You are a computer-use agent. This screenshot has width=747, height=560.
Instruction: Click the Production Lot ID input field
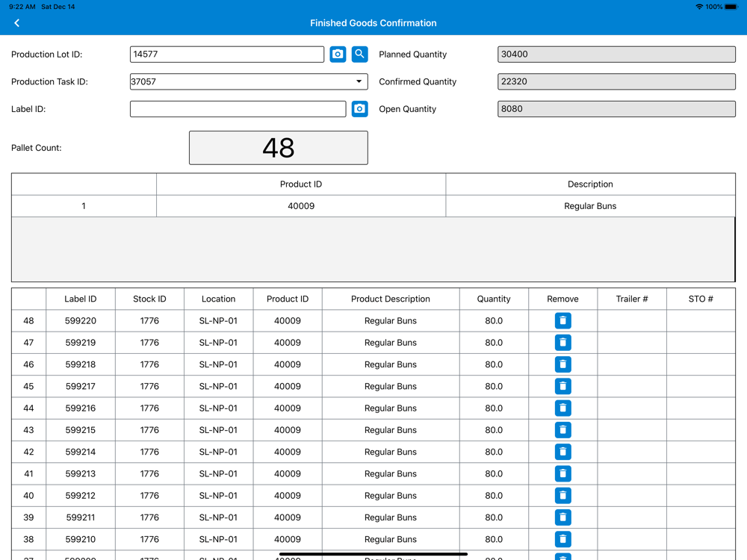226,55
